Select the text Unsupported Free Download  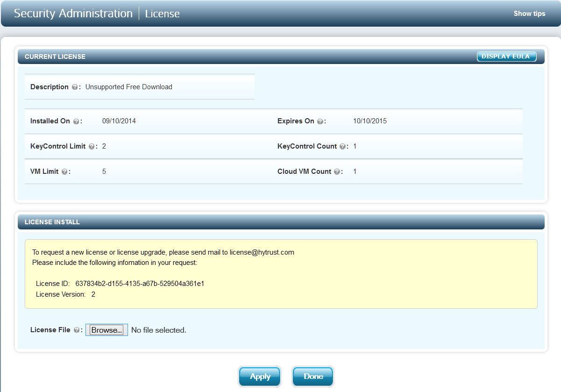pyautogui.click(x=129, y=87)
